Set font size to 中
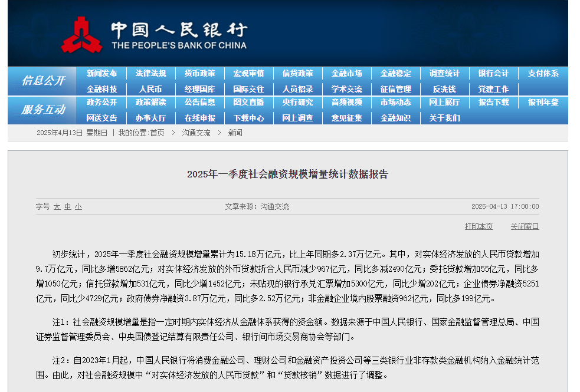The image size is (580, 392). coord(68,207)
